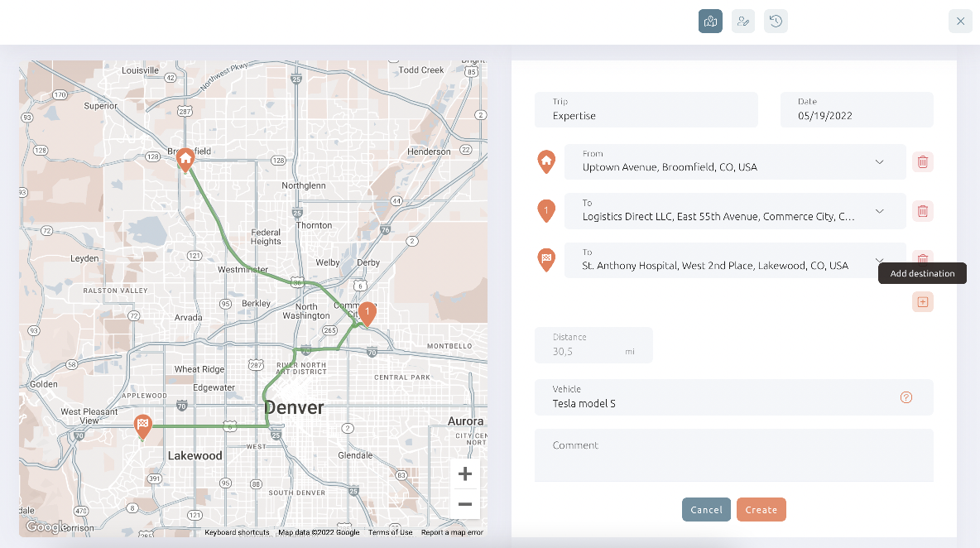Click the Lakewood label on the map

pos(195,455)
